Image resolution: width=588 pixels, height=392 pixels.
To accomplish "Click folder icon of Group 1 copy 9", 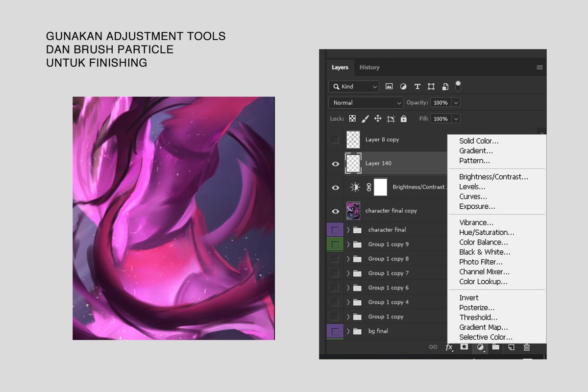I will coord(357,244).
